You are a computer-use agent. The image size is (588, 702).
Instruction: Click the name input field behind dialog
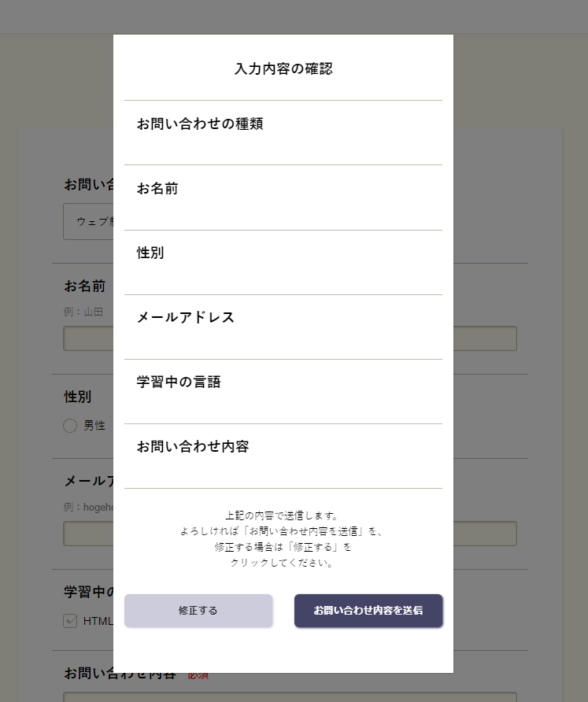pyautogui.click(x=88, y=338)
